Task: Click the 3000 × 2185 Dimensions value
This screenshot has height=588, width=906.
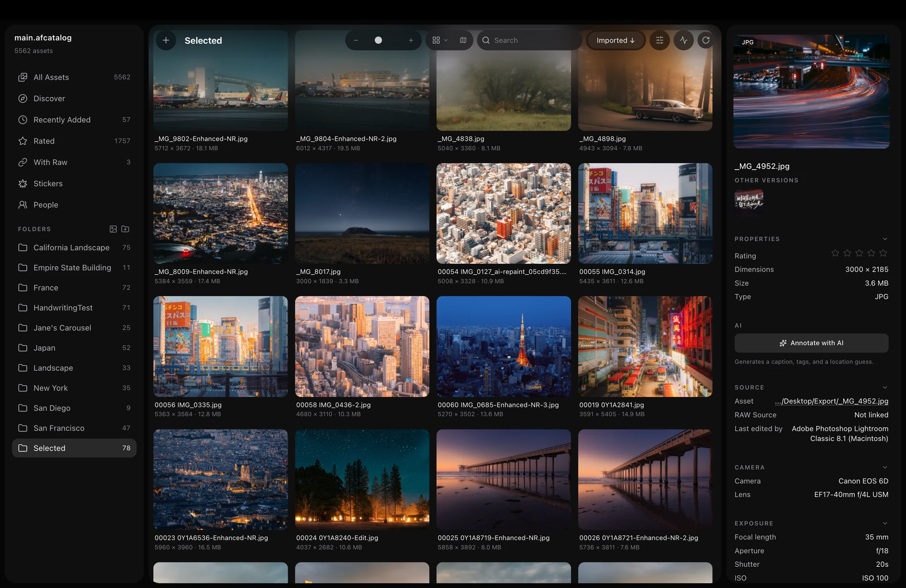Action: [x=867, y=269]
